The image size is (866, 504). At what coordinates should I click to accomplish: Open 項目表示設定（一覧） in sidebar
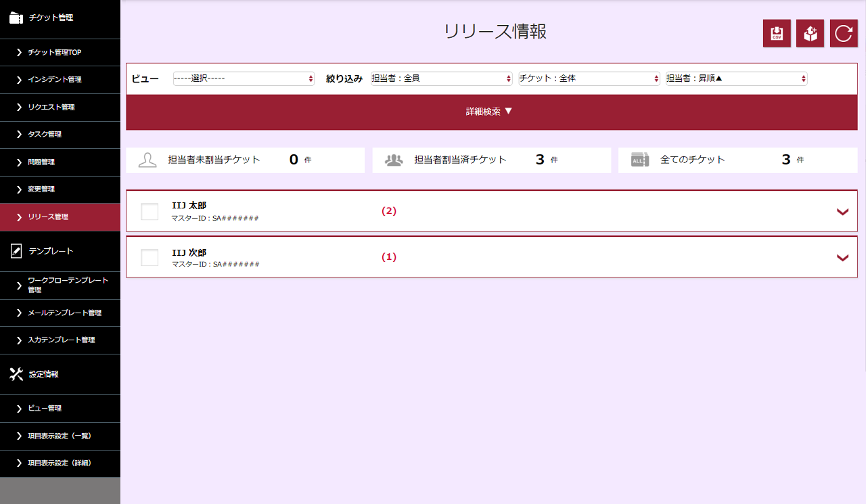click(60, 436)
